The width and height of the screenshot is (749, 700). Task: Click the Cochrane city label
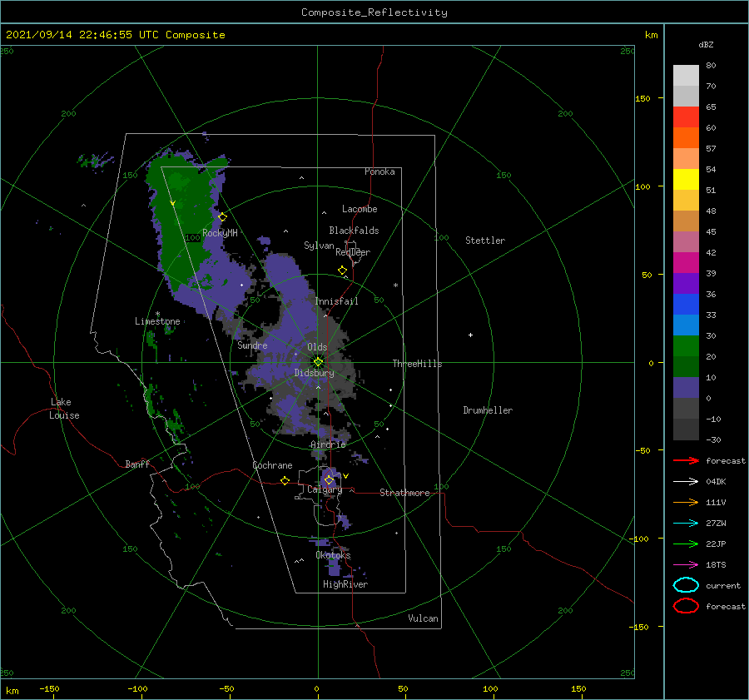(272, 465)
